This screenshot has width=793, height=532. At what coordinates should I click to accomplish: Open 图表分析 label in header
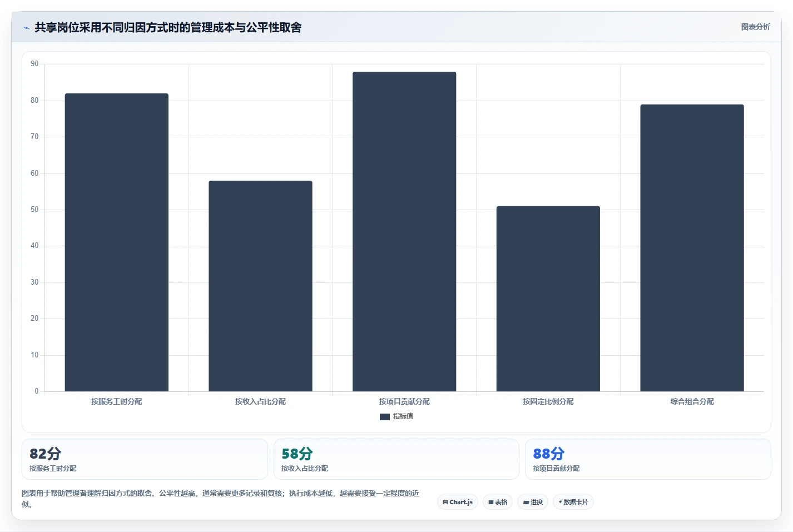(755, 27)
